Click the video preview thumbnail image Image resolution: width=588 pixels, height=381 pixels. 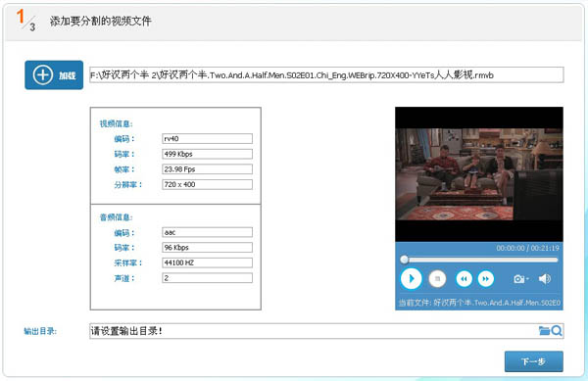coord(479,174)
